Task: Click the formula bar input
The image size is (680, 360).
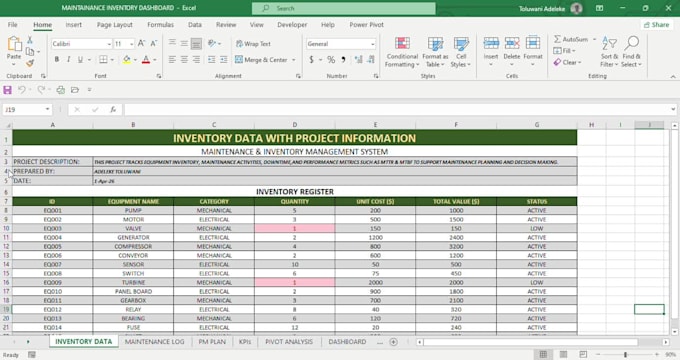Action: 397,110
